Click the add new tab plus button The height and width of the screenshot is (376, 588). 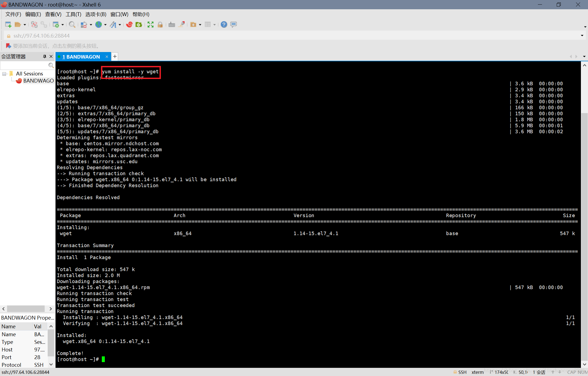(115, 56)
